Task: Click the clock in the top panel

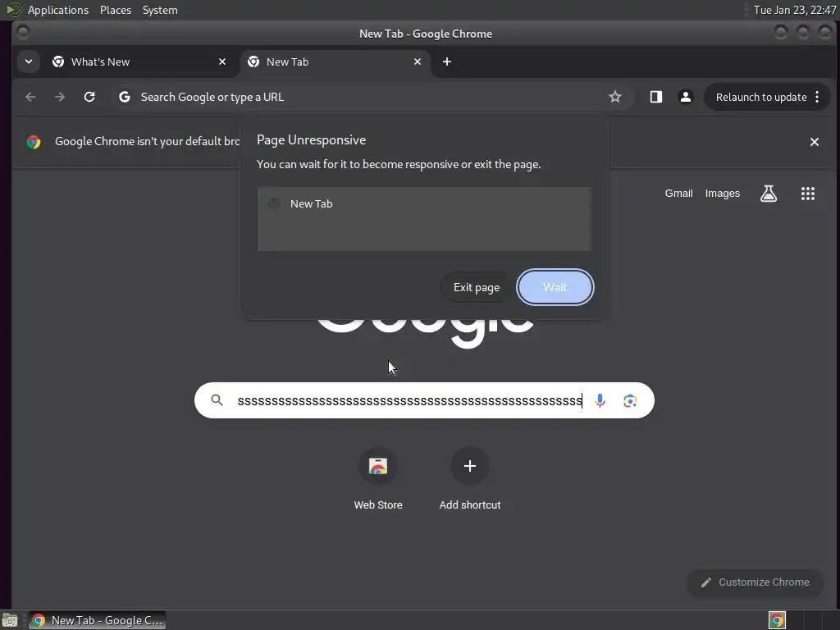Action: (x=794, y=10)
